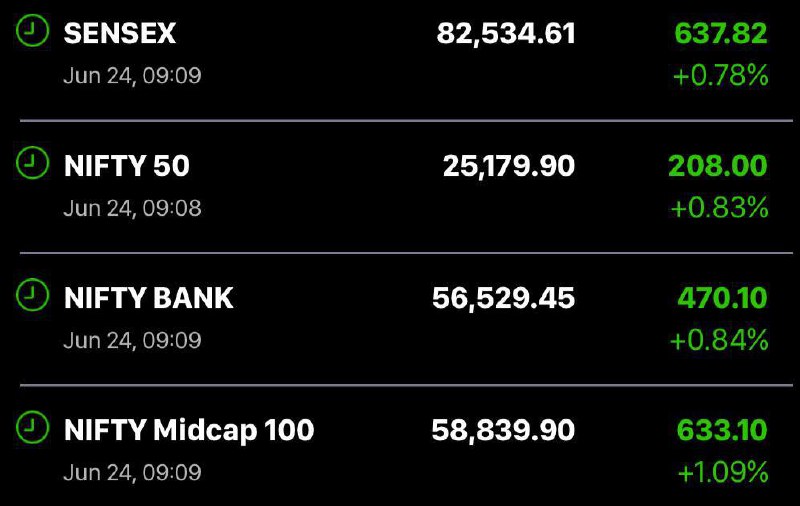Click the NIFTY 50 timestamp Jun 24, 09:08

tap(133, 208)
